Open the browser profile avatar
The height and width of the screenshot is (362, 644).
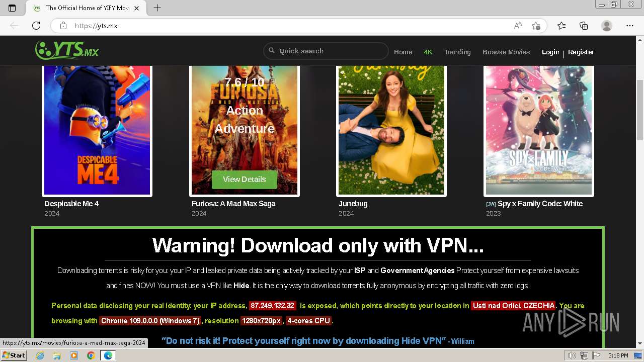(x=607, y=26)
